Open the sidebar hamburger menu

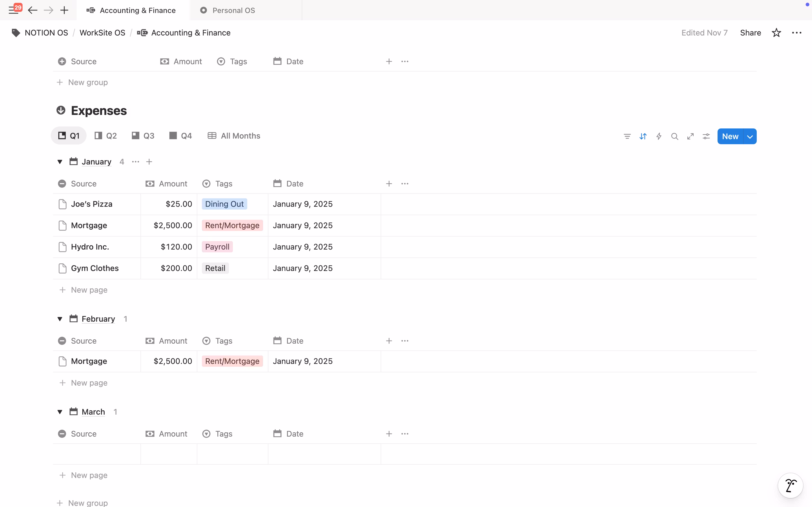[x=14, y=10]
